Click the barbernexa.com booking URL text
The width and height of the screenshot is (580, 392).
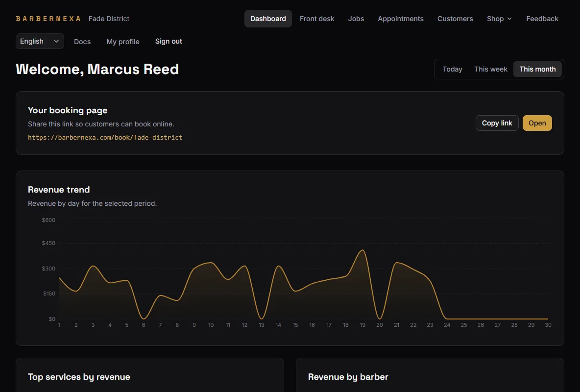pyautogui.click(x=105, y=137)
